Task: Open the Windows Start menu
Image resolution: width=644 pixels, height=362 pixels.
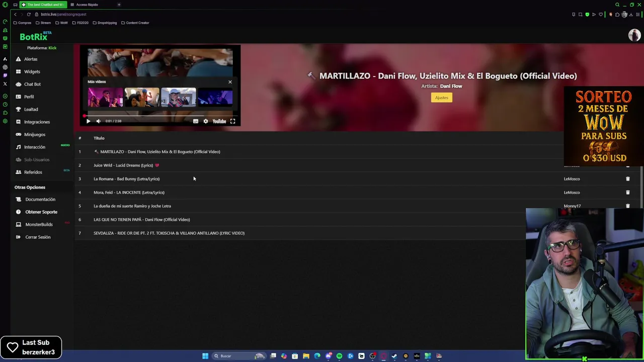Action: coord(205,356)
